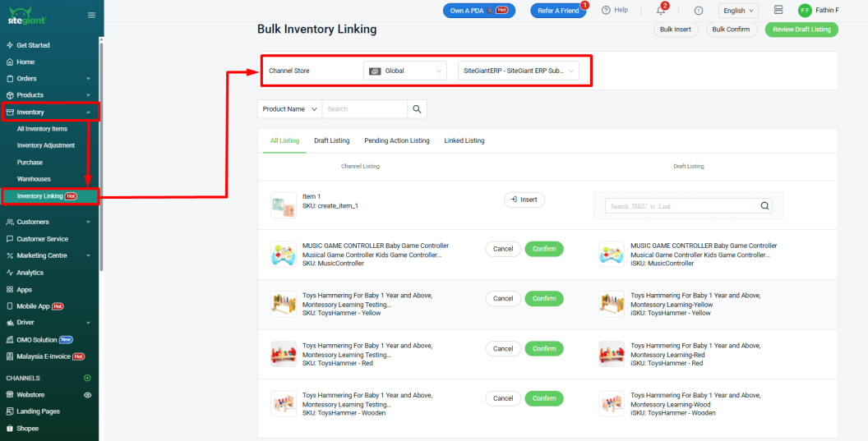Confirm the MusicController listing link
Image resolution: width=868 pixels, height=441 pixels.
coord(544,249)
